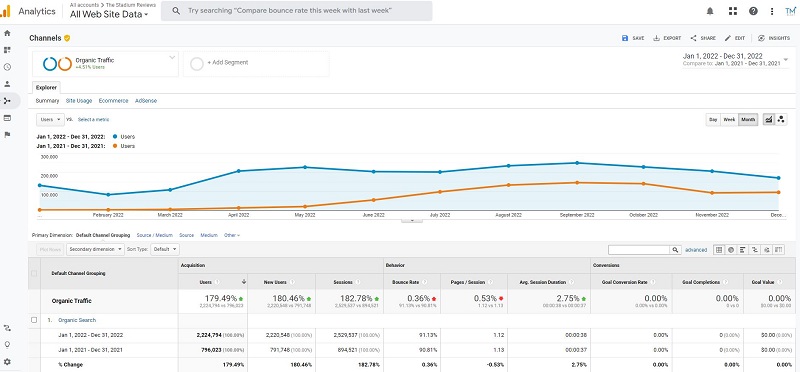Switch to motion chart view icon

point(781,119)
